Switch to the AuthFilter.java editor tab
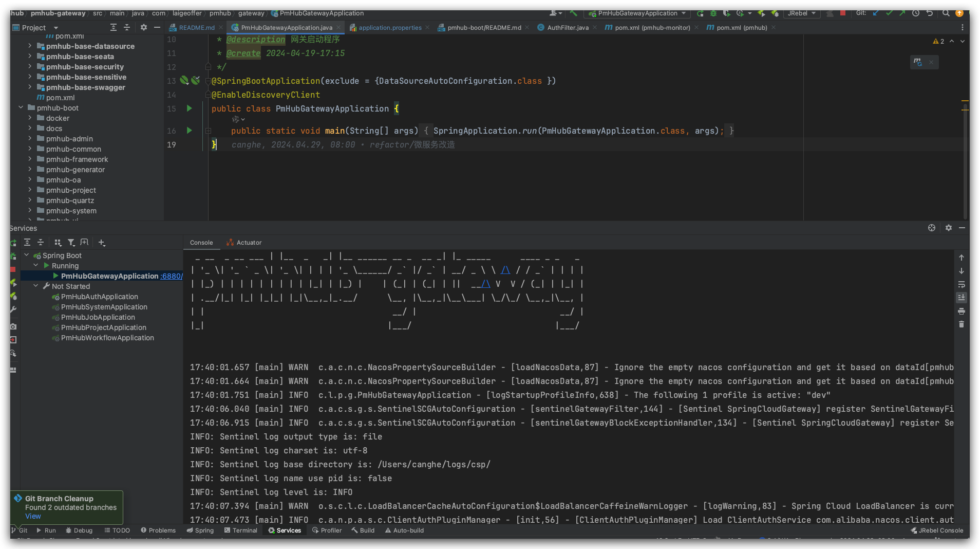 (568, 28)
